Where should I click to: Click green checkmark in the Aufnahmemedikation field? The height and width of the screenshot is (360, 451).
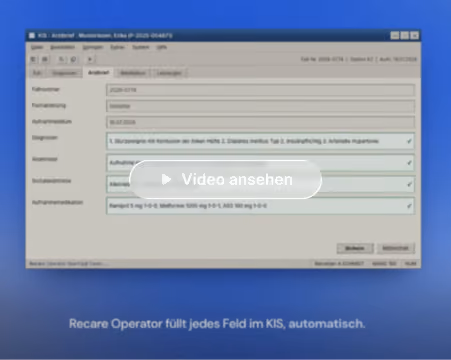tap(409, 206)
